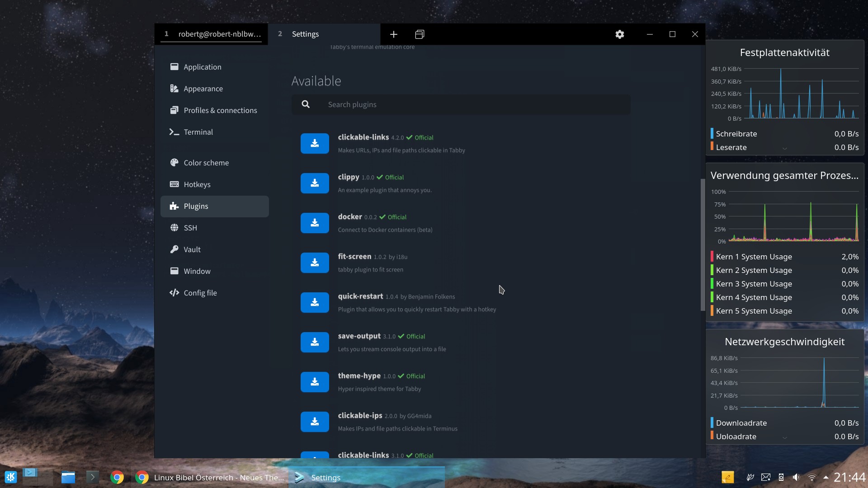The width and height of the screenshot is (868, 488).
Task: Download the clickable-ips plugin
Action: (315, 422)
